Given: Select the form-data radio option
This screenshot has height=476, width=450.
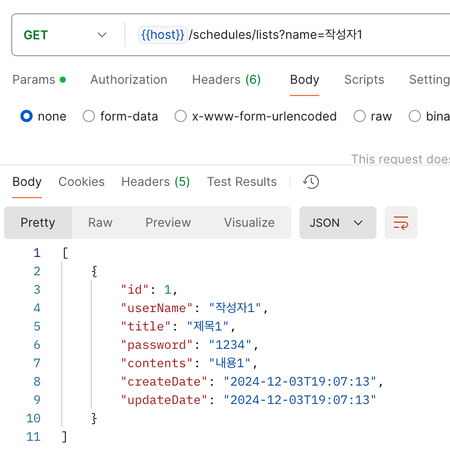Looking at the screenshot, I should point(89,116).
